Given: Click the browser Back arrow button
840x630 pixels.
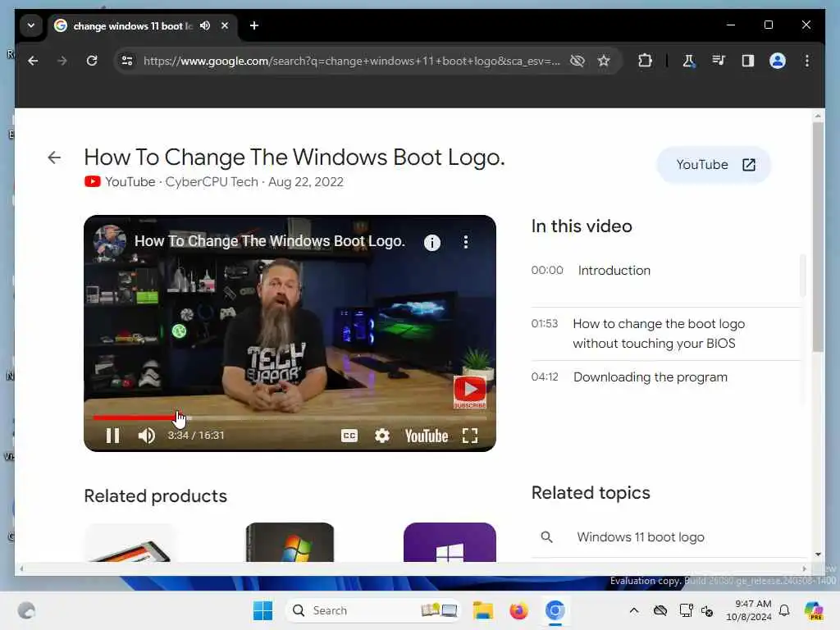Looking at the screenshot, I should [x=33, y=61].
